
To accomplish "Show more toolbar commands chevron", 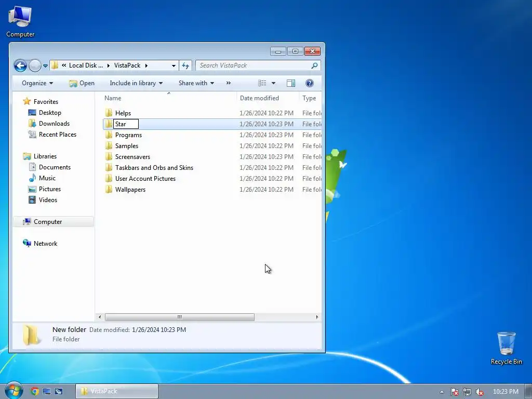I will point(229,83).
